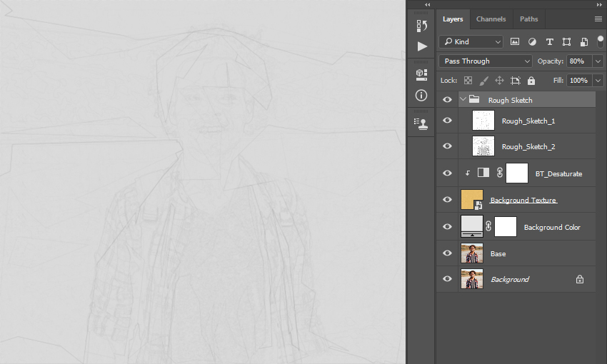Select the Base layer name
This screenshot has height=364, width=607.
coord(498,254)
